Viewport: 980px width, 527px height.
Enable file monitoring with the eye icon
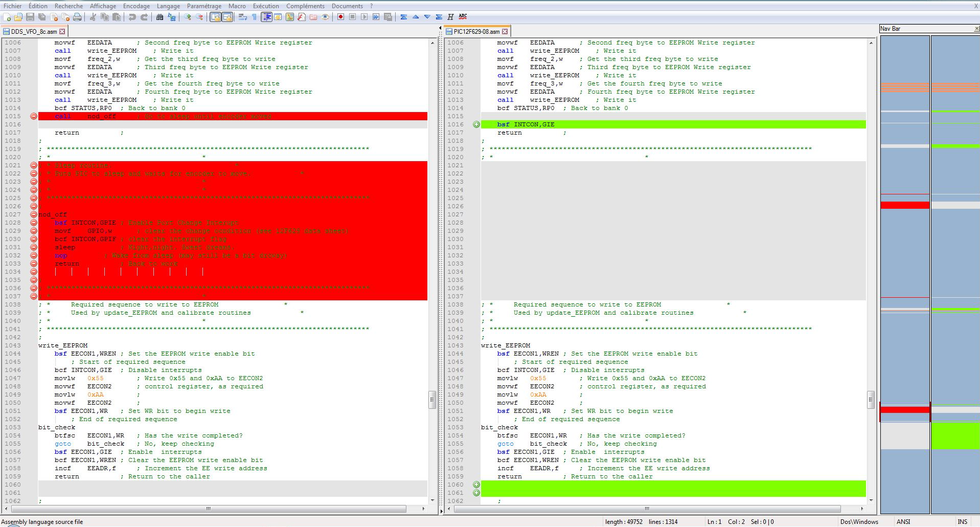(326, 17)
